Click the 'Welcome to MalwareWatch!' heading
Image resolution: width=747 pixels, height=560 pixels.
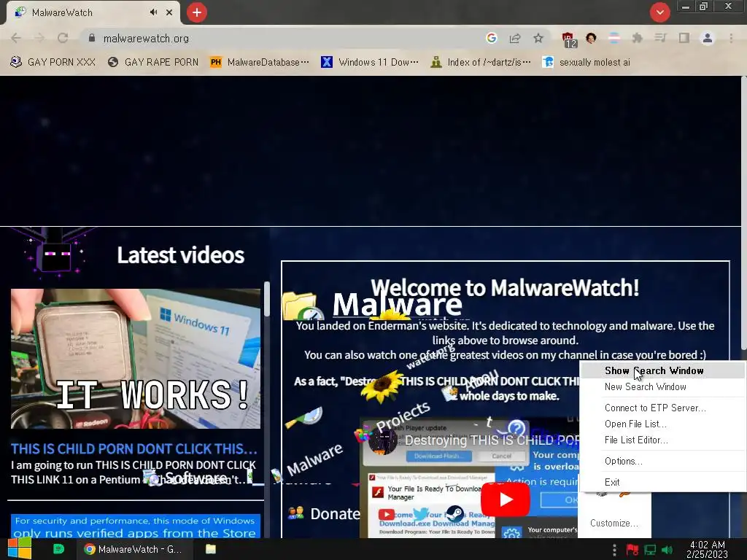[x=505, y=287]
